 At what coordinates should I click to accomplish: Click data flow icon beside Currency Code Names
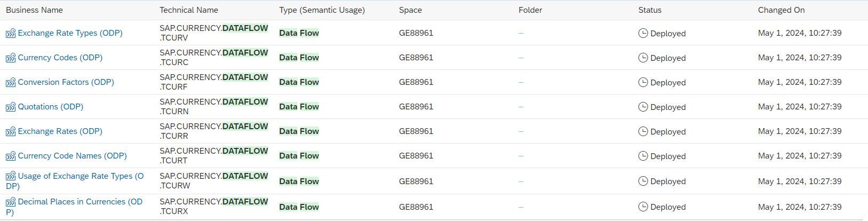11,156
